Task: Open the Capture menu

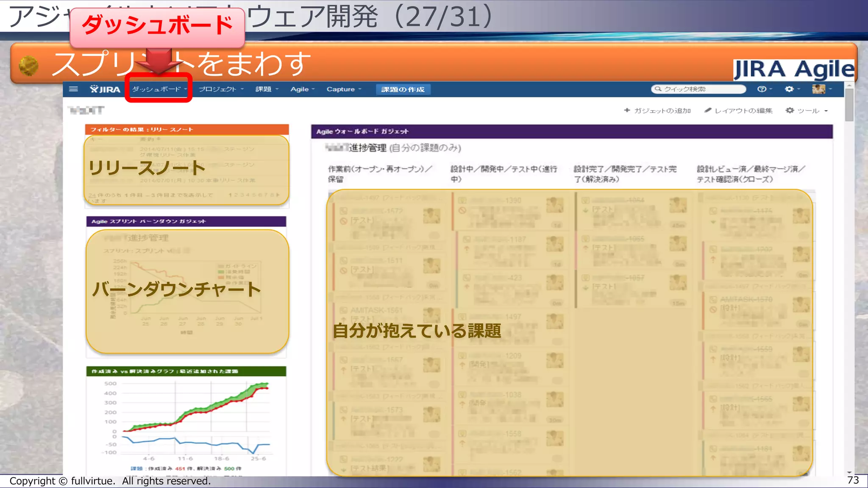Action: tap(344, 89)
